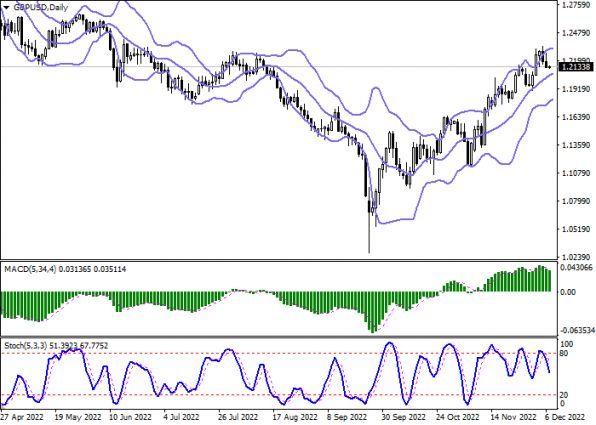
Task: Click the 1.27590 price axis label
Action: (x=577, y=6)
